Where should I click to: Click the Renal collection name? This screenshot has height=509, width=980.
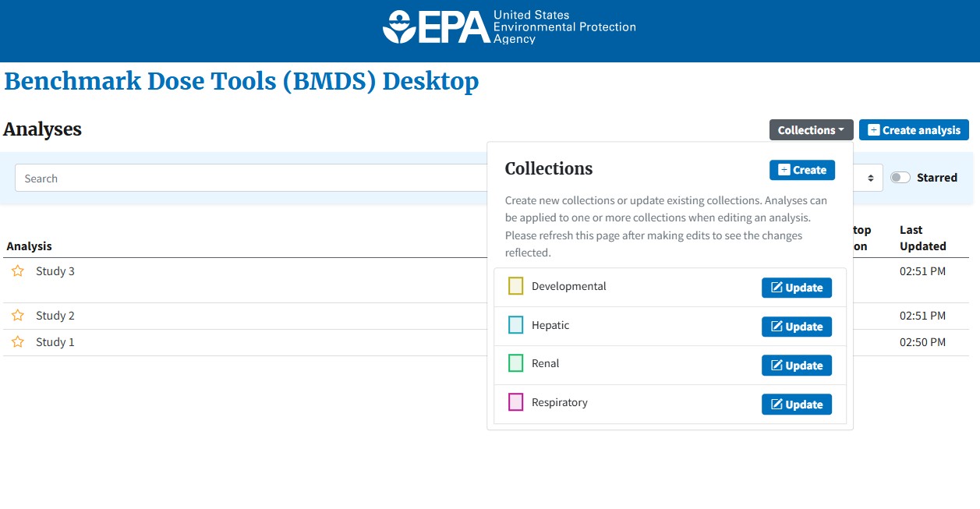point(546,363)
